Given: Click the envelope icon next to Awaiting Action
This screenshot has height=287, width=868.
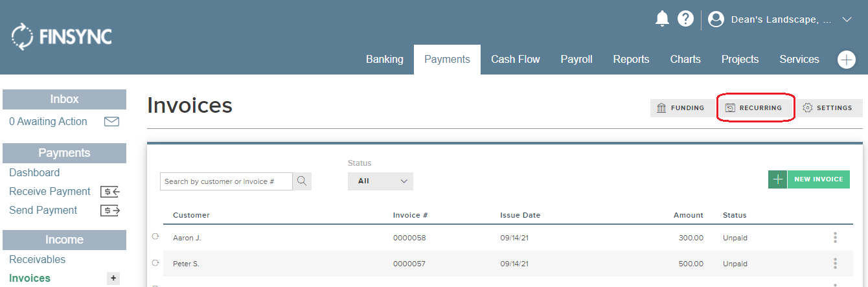Looking at the screenshot, I should click(x=111, y=122).
